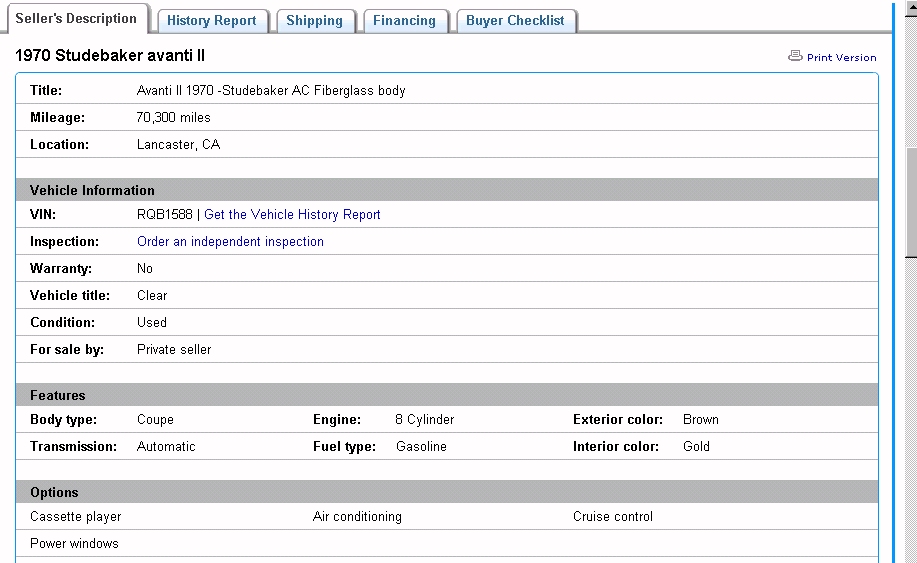Image resolution: width=917 pixels, height=563 pixels.
Task: Go to the Buyer Checklist tab
Action: point(515,21)
